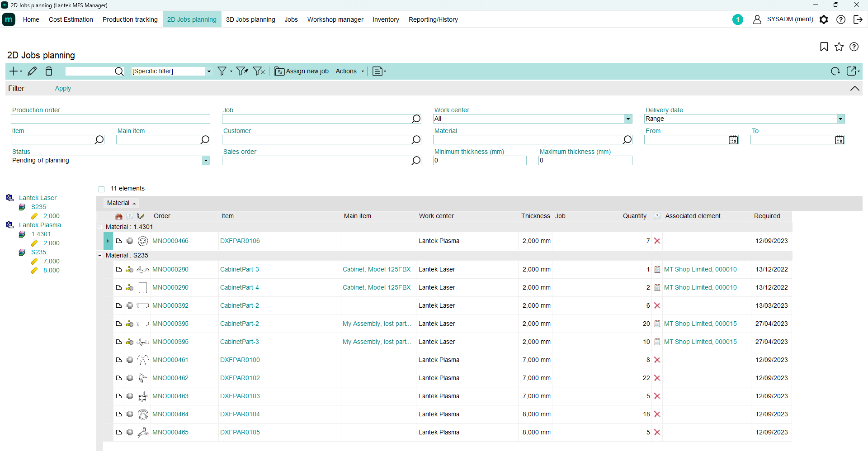Open order link MNO000466
The height and width of the screenshot is (467, 868).
[170, 241]
